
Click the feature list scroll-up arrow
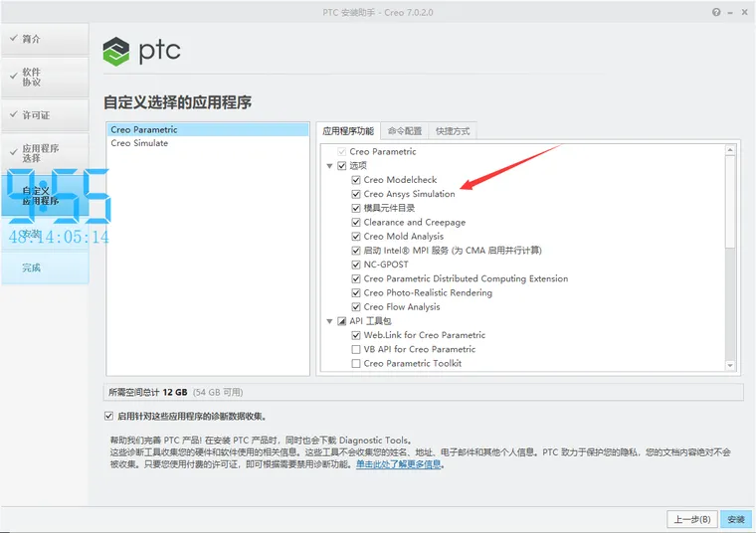730,150
